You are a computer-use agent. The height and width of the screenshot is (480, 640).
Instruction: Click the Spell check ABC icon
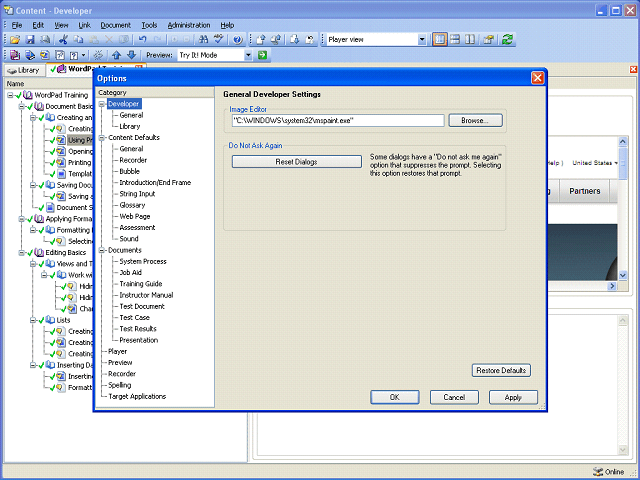click(219, 40)
